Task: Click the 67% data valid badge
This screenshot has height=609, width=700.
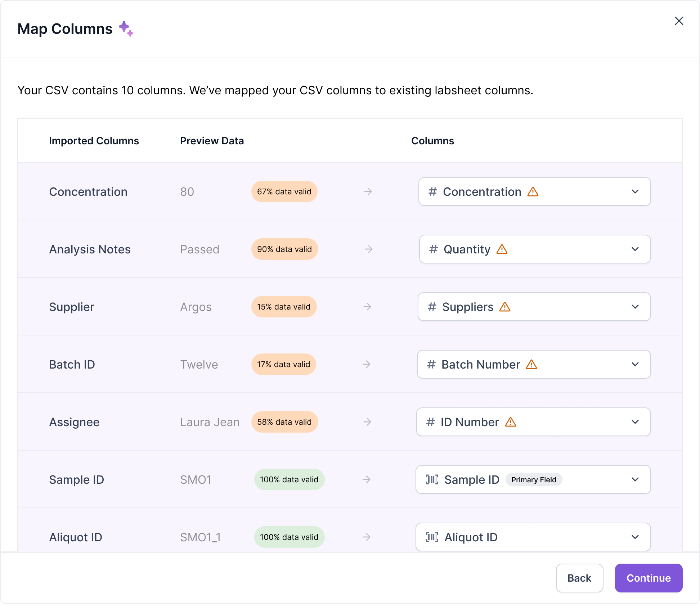Action: [x=284, y=191]
